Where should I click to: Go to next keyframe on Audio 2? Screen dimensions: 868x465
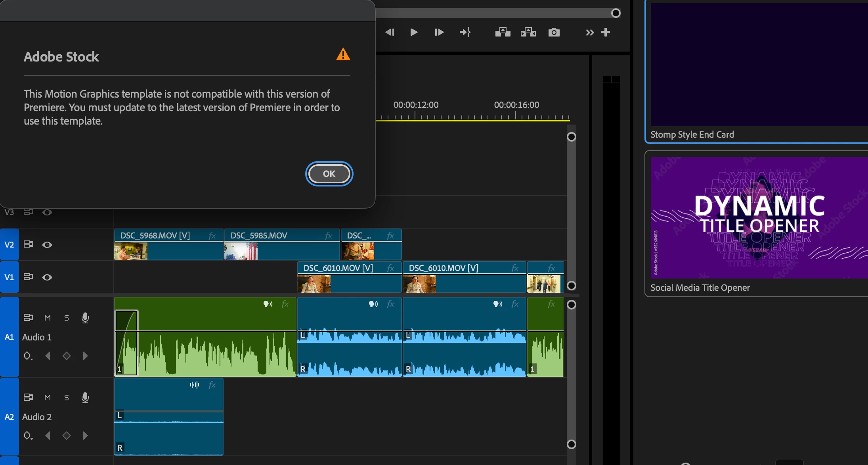coord(85,436)
